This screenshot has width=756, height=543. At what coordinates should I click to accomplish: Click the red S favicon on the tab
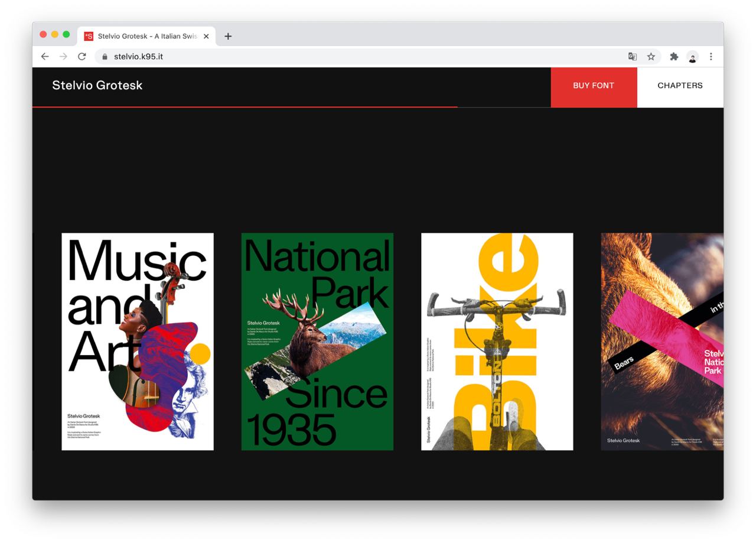tap(89, 36)
